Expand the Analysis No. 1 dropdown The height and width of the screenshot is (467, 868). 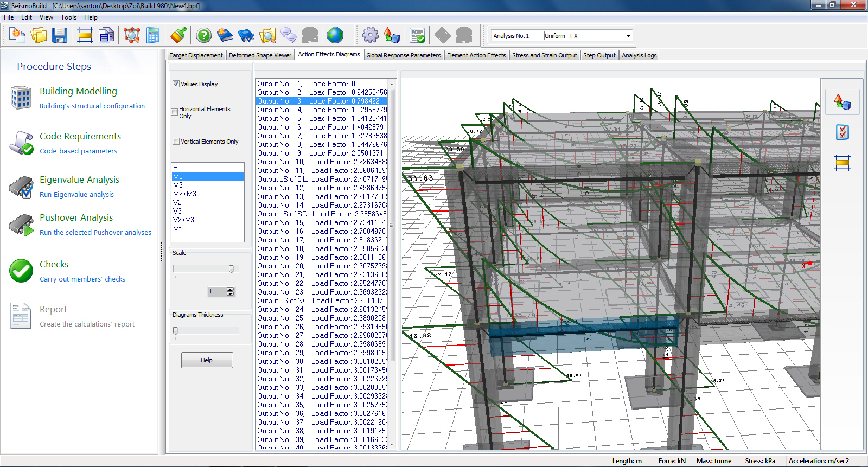click(628, 36)
